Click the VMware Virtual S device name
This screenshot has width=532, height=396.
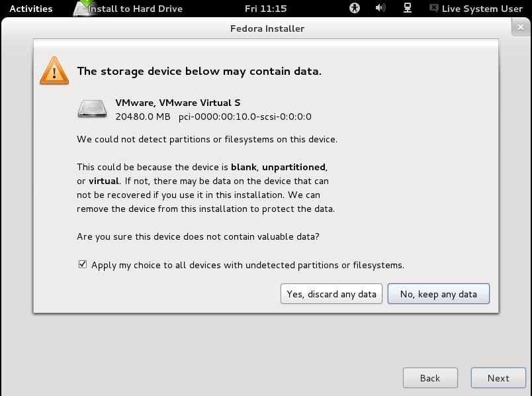[178, 103]
